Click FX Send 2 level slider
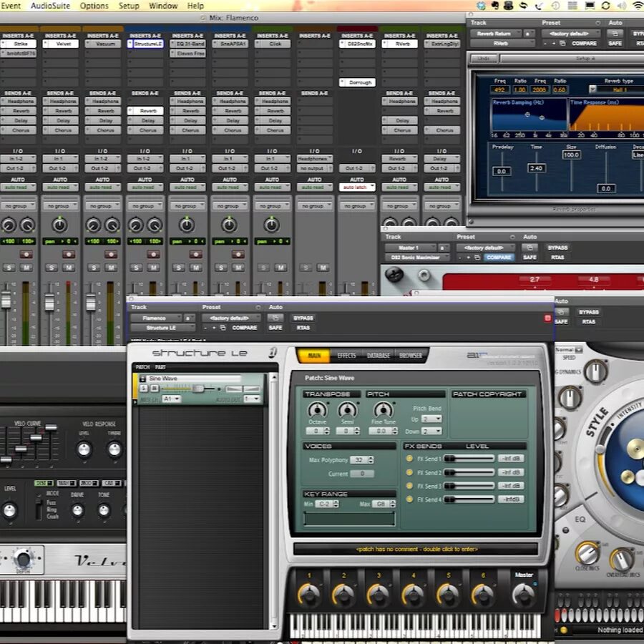The height and width of the screenshot is (644, 644). tap(469, 472)
